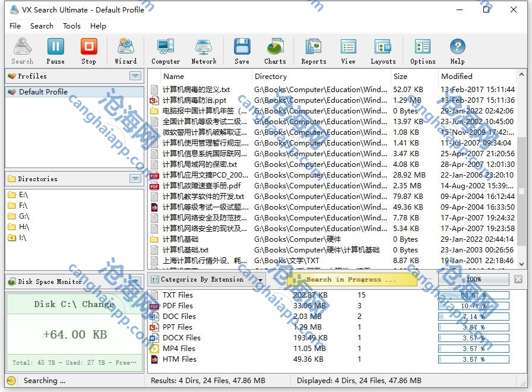Click the Network toolbar icon
Image resolution: width=532 pixels, height=392 pixels.
204,50
